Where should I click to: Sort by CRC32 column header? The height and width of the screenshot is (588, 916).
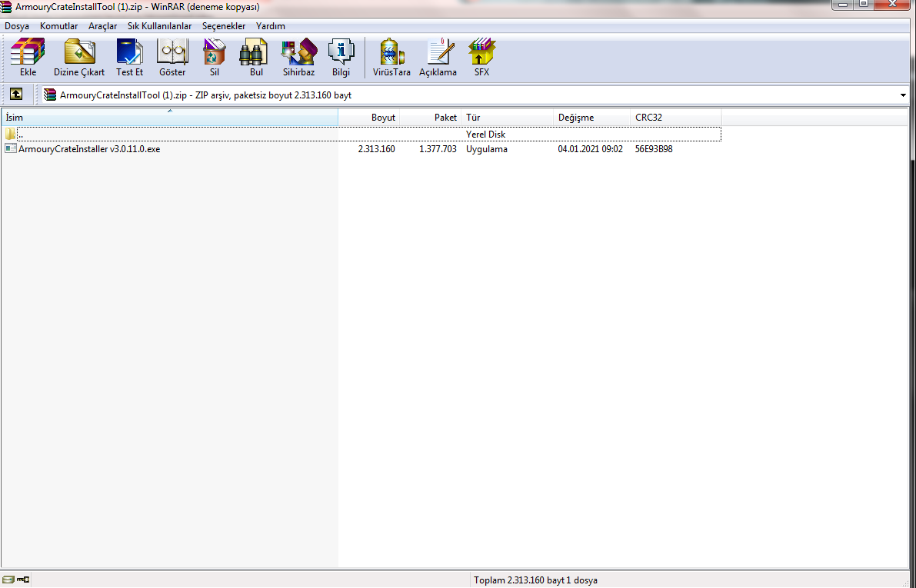tap(676, 118)
